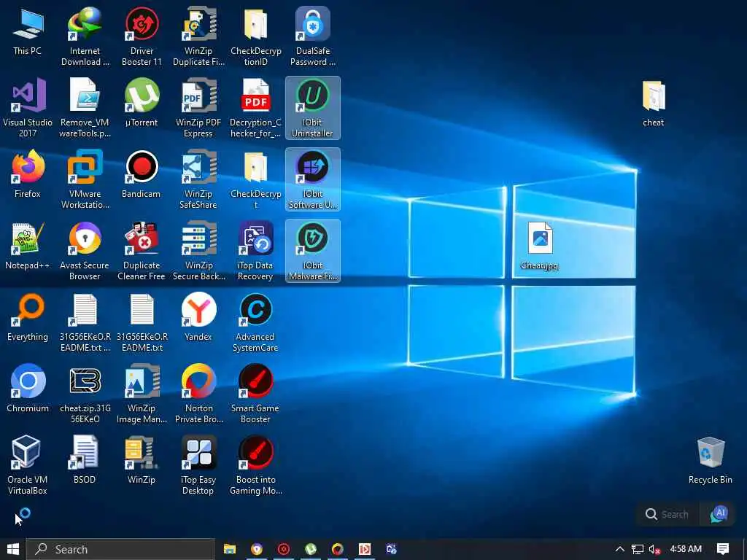Launch iTop Data Recovery desktop shortcut

coord(255,251)
